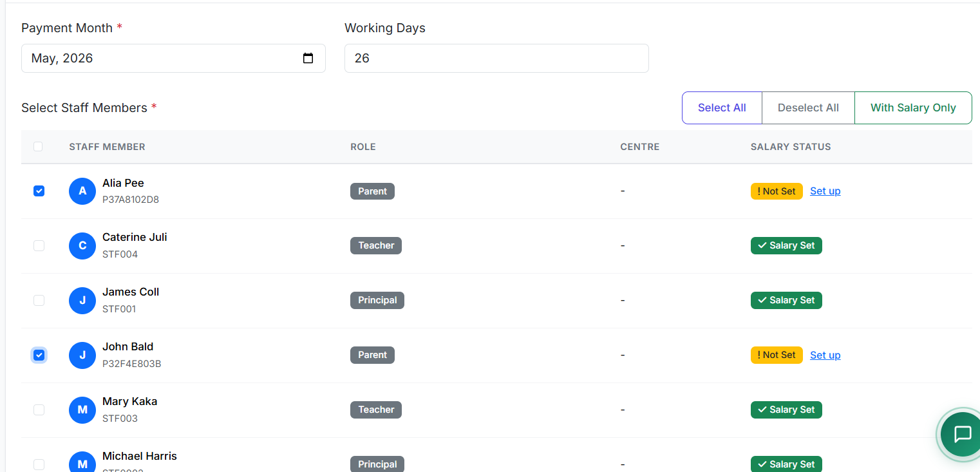The width and height of the screenshot is (980, 472).
Task: Click Caterine Juli's avatar icon
Action: 82,246
